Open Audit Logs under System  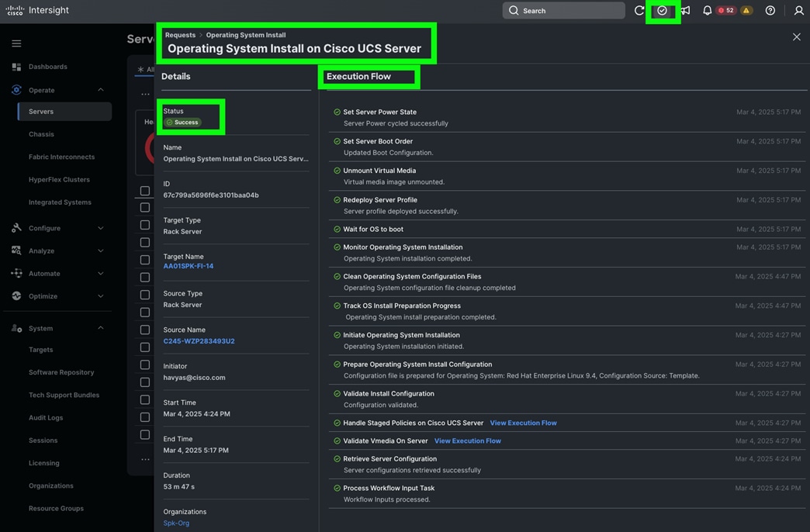[46, 418]
